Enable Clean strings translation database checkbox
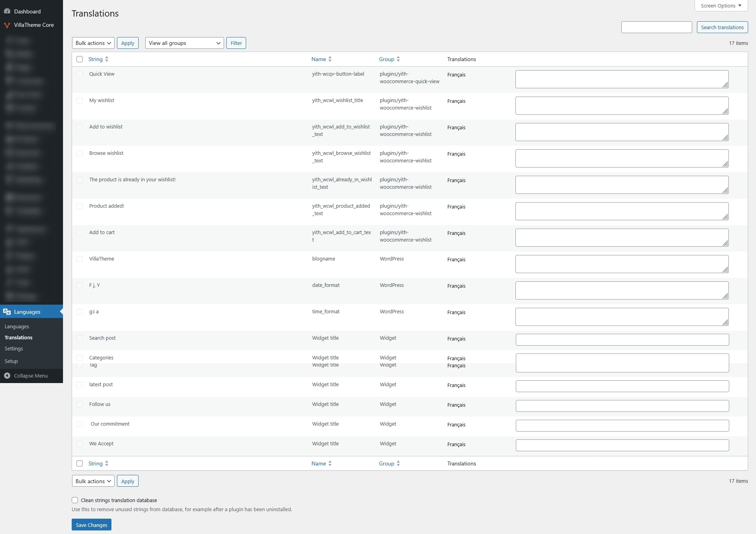The width and height of the screenshot is (756, 534). point(75,500)
